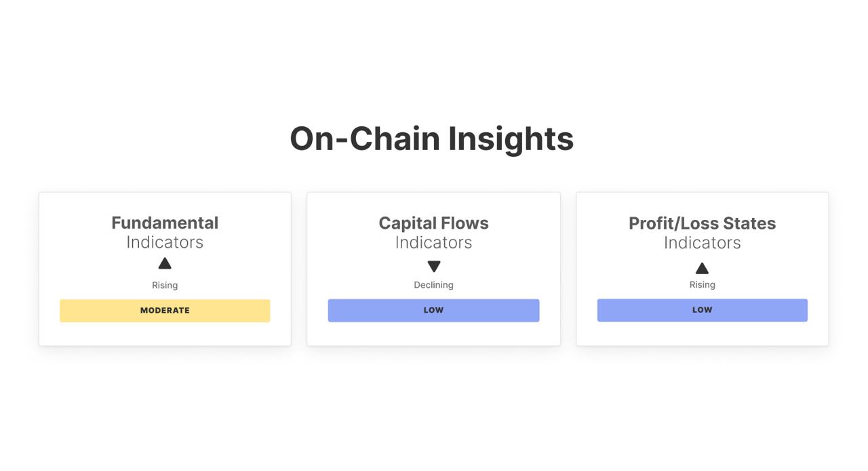Click the Declining label in Capital Flows
The height and width of the screenshot is (471, 868).
[x=433, y=285]
